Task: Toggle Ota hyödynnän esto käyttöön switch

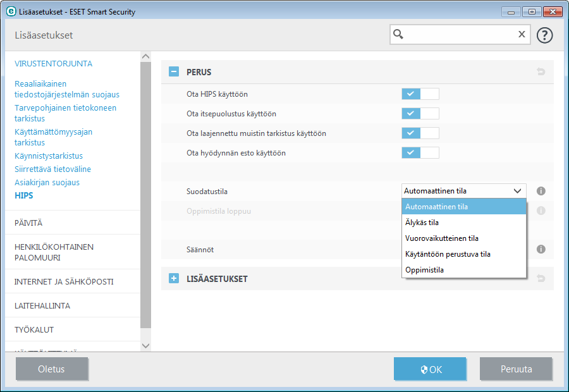Action: [x=420, y=153]
